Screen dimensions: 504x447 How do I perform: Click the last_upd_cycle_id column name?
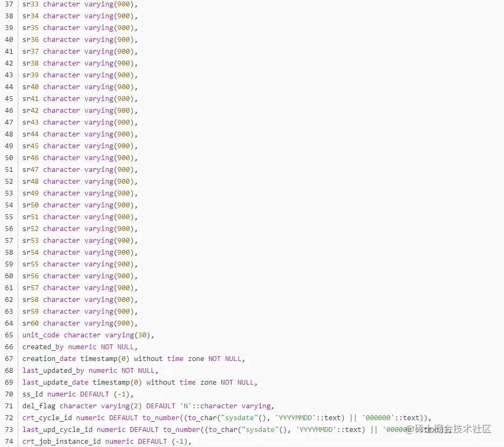click(x=57, y=430)
